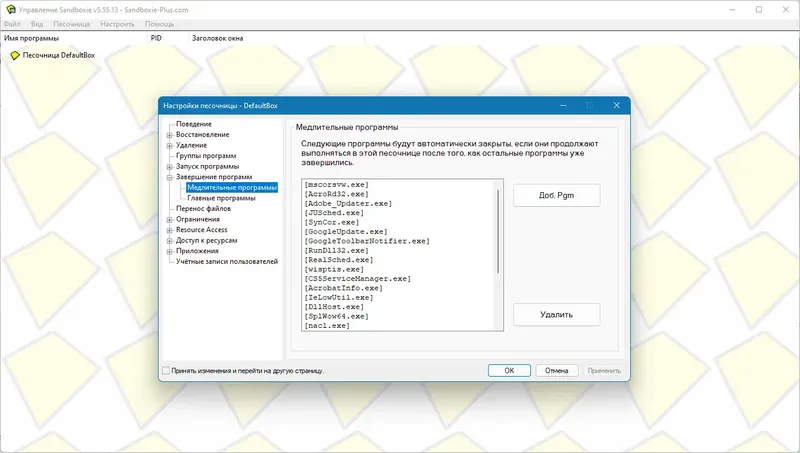Click the Применить button
800x453 pixels.
click(x=604, y=370)
